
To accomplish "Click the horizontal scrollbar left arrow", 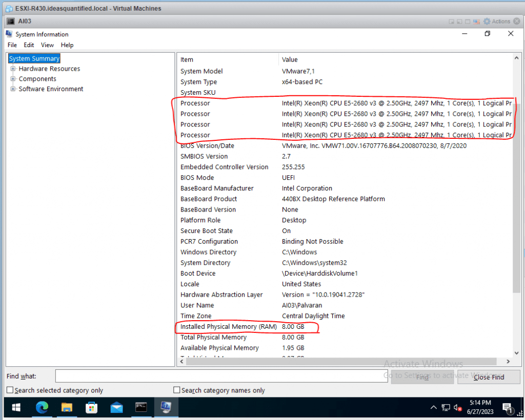I will (x=181, y=362).
